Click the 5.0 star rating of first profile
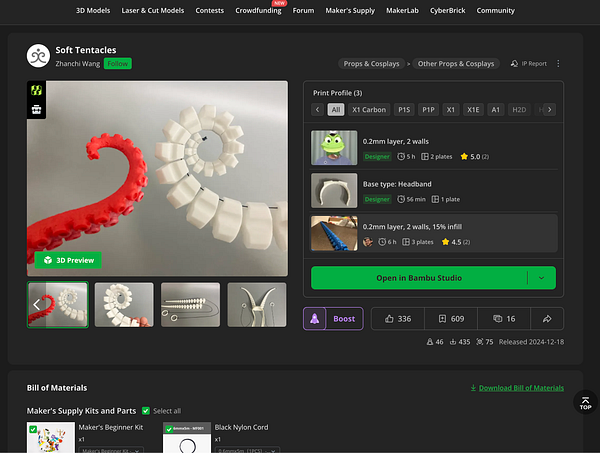Screen dimensions: 600x453 tap(474, 156)
